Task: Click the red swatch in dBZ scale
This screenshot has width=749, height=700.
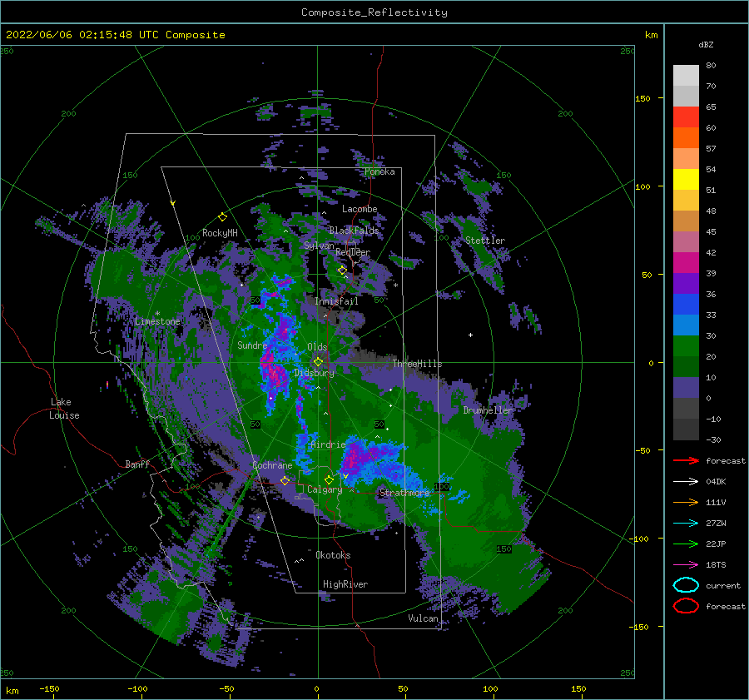Action: coord(686,117)
